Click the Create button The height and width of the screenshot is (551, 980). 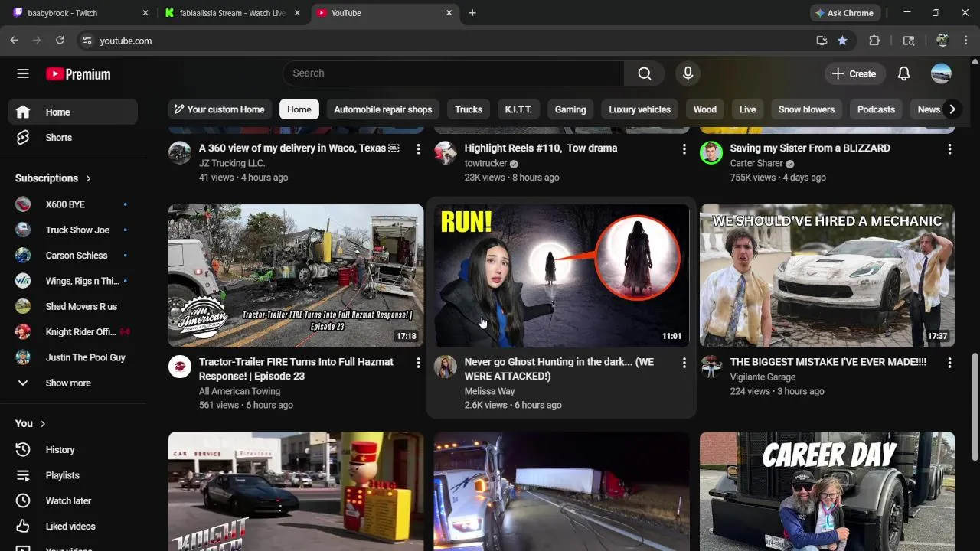[x=854, y=73]
